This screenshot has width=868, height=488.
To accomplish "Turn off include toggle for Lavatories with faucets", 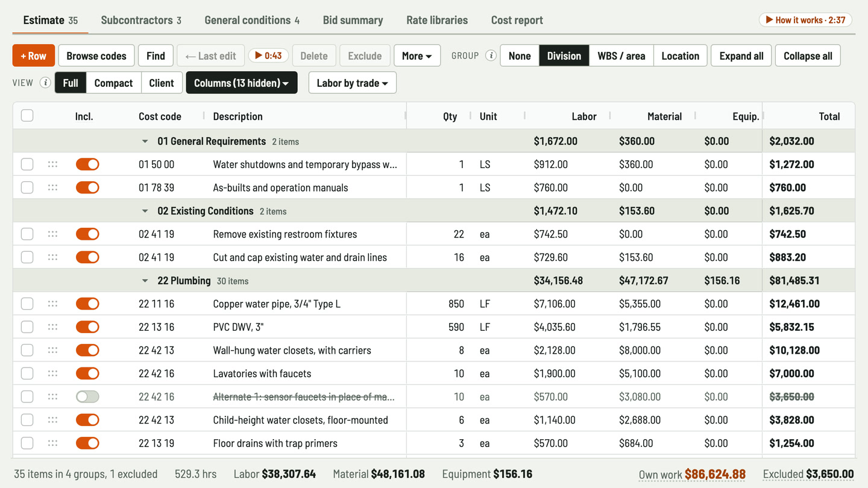I will point(87,374).
